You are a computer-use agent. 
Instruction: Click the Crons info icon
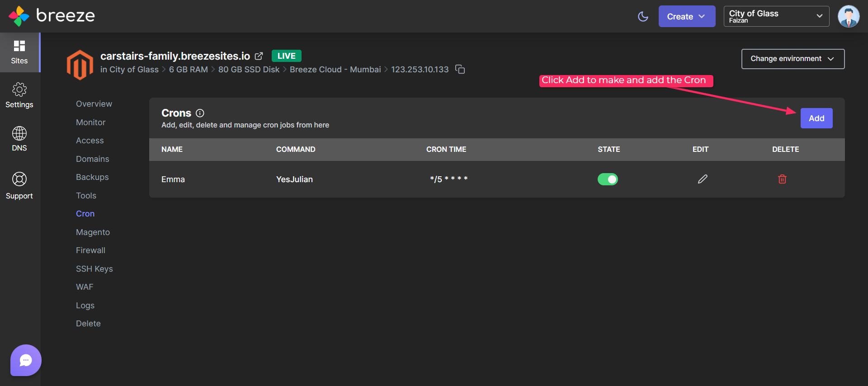pos(200,113)
